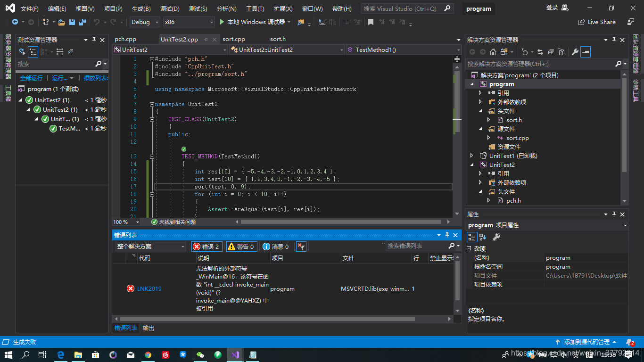
Task: Open the entire solution scope dropdown in Error List
Action: click(x=151, y=247)
